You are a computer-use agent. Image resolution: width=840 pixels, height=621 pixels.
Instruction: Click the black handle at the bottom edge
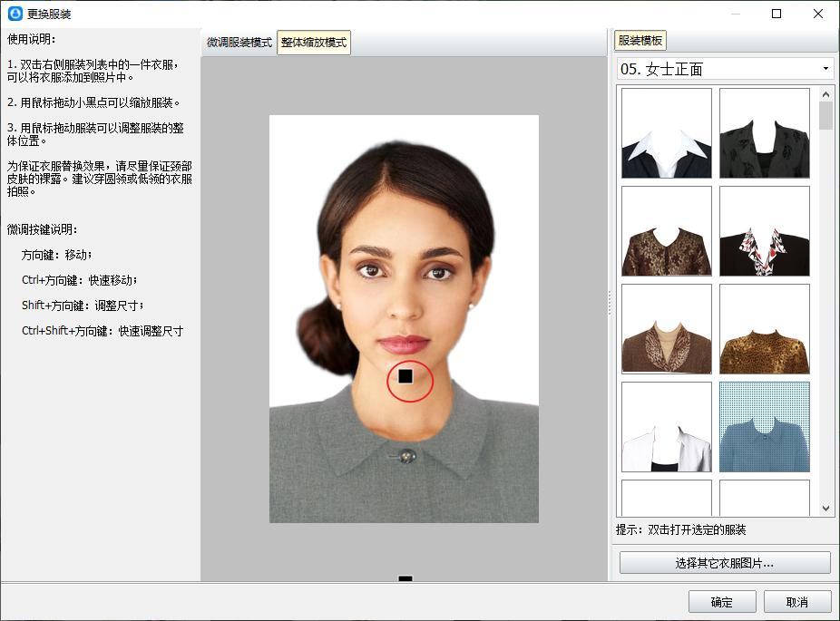click(x=405, y=578)
